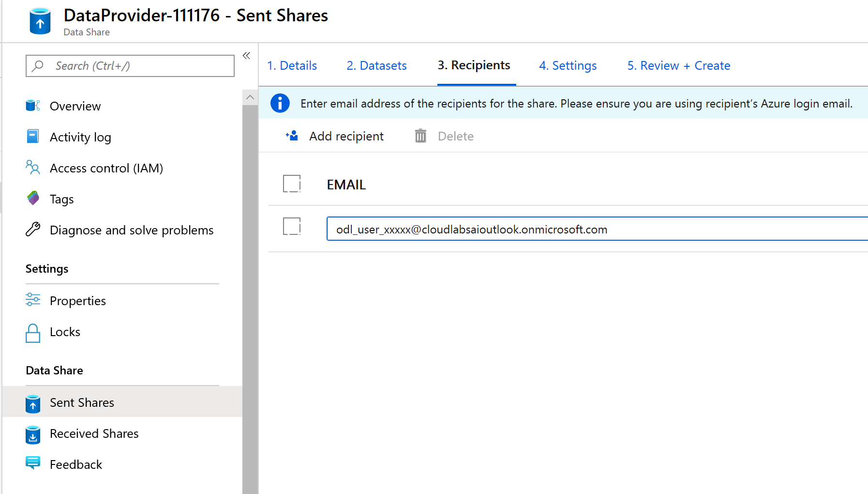Click the search magnifier icon in sidebar
This screenshot has width=868, height=494.
click(x=38, y=66)
